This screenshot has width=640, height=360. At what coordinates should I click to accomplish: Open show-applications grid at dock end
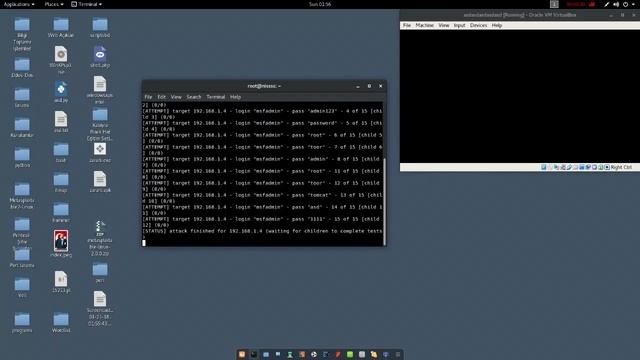tap(398, 354)
